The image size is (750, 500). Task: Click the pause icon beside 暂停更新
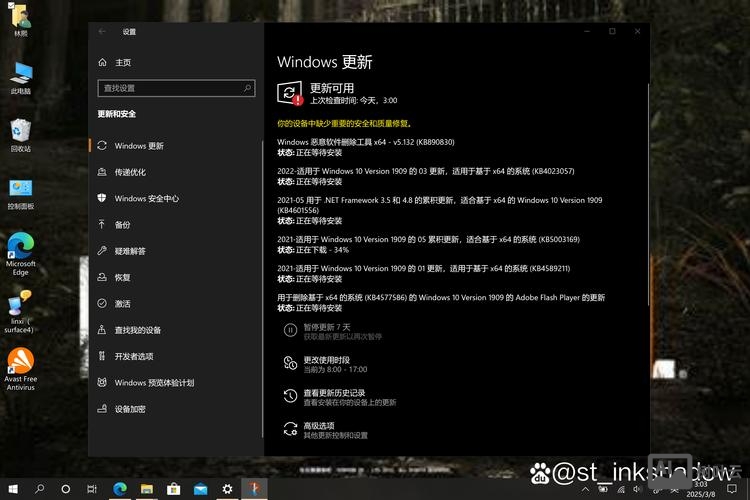tap(290, 330)
